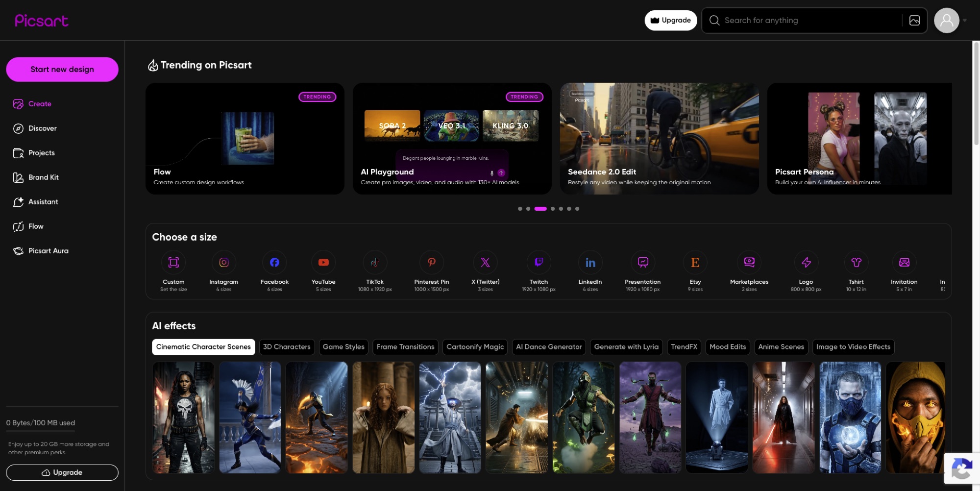Screen dimensions: 980x491
Task: Switch to the Anime Scenes tab
Action: (x=781, y=347)
